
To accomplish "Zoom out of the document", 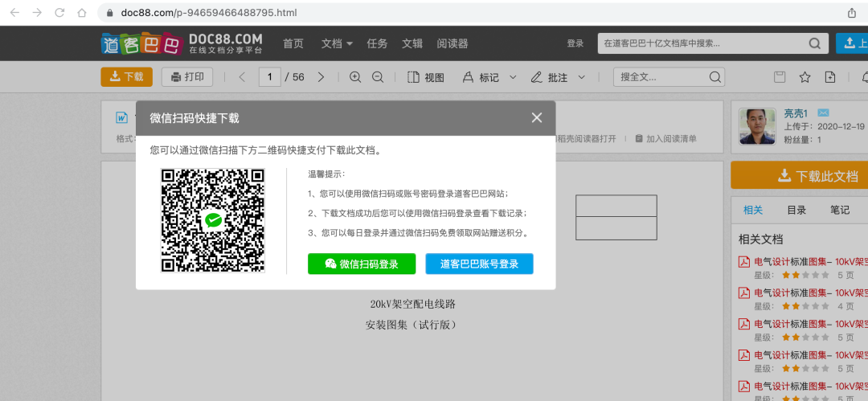I will 378,77.
